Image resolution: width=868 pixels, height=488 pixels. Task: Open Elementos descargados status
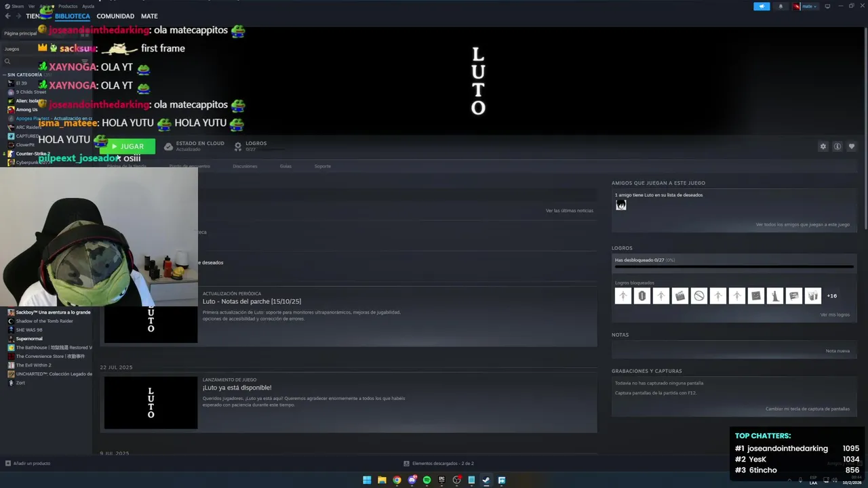point(443,464)
